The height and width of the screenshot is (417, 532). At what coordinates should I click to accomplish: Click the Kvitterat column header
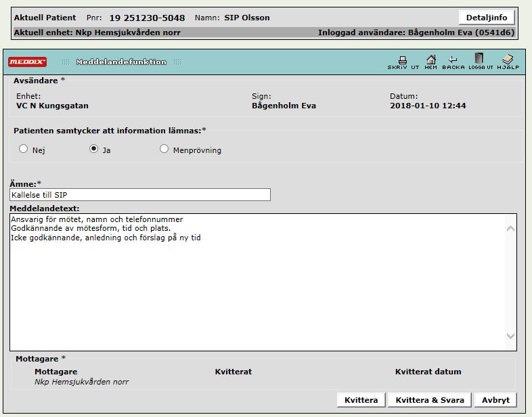click(x=234, y=372)
